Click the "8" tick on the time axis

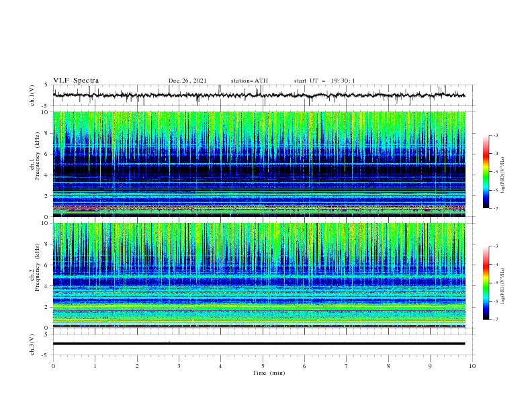[388, 366]
